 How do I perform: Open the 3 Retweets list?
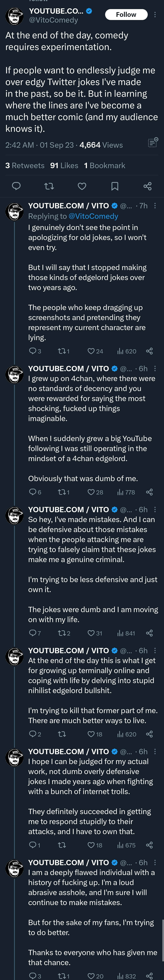[x=25, y=165]
